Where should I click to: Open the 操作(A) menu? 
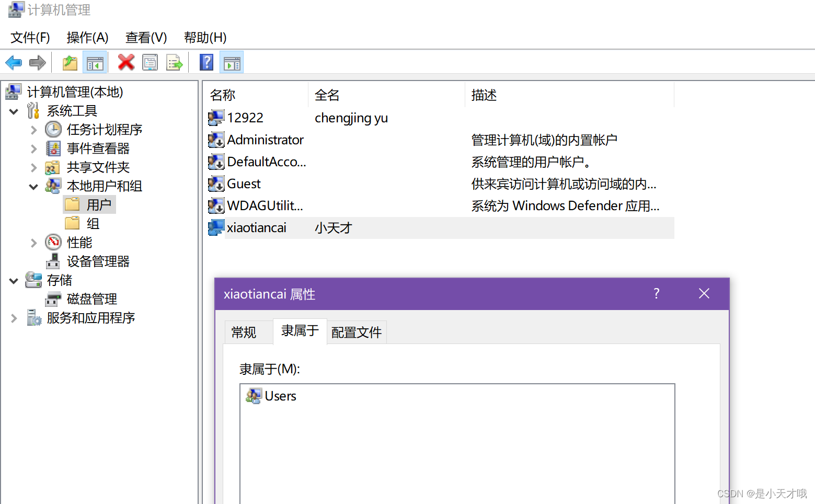87,38
